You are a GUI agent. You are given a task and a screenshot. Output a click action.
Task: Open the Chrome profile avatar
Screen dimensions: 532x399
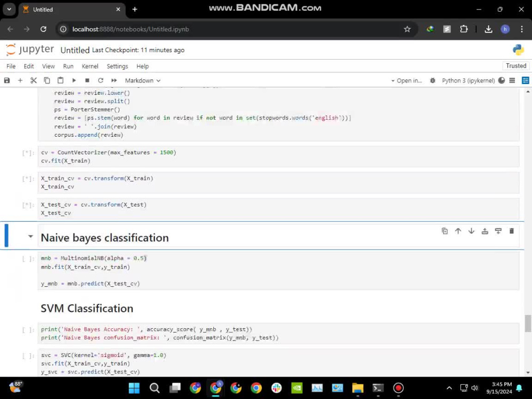tap(505, 29)
